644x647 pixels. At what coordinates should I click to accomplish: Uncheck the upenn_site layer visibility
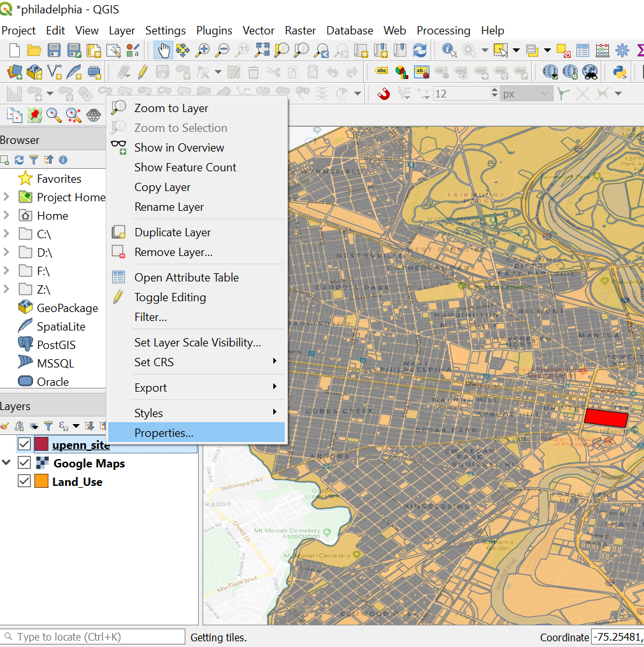click(24, 444)
